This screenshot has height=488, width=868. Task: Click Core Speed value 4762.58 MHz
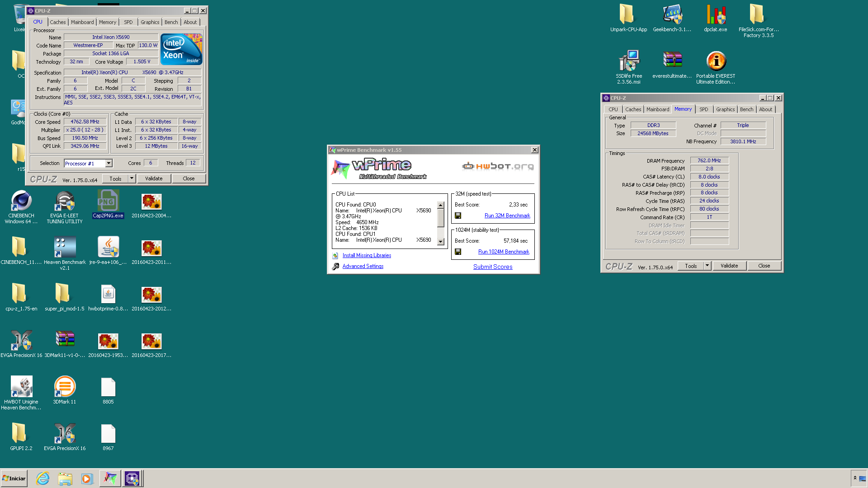[85, 122]
